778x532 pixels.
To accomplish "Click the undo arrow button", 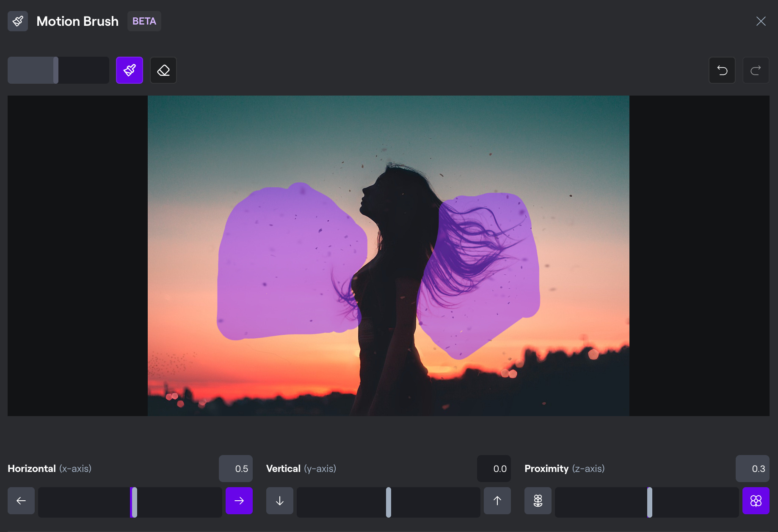I will (722, 70).
